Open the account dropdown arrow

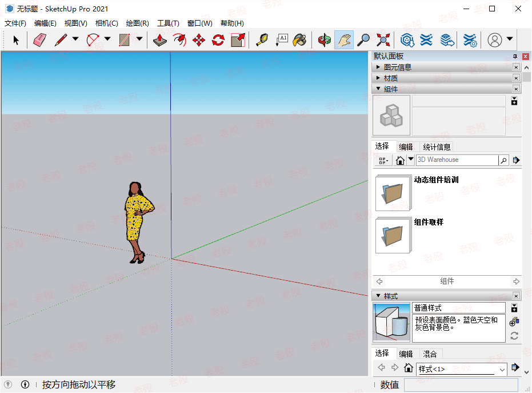pyautogui.click(x=510, y=39)
